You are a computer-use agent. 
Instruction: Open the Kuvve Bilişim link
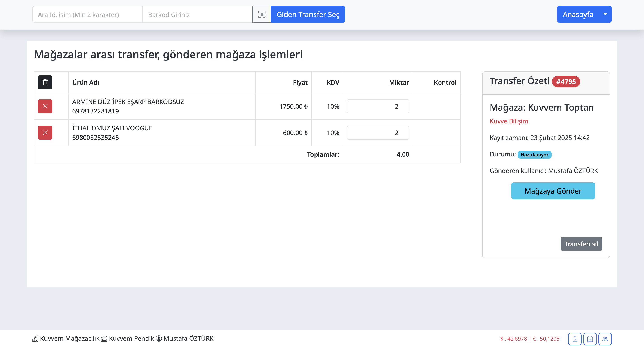(509, 121)
